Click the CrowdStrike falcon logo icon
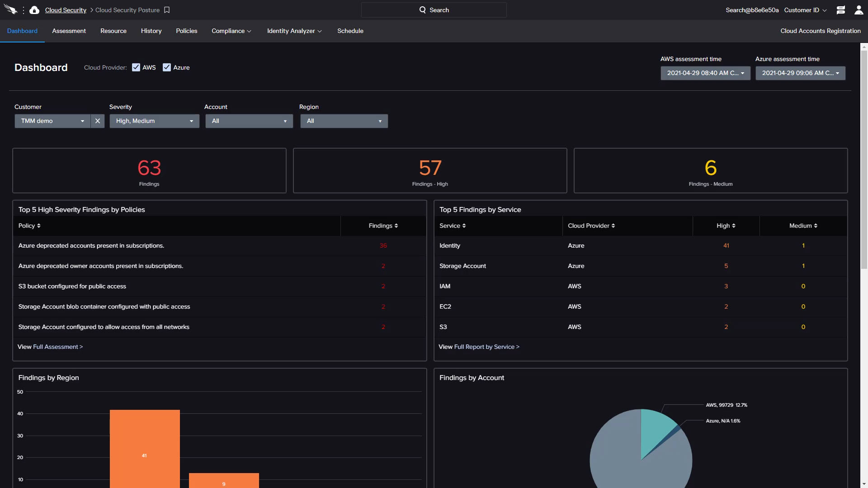 tap(10, 9)
